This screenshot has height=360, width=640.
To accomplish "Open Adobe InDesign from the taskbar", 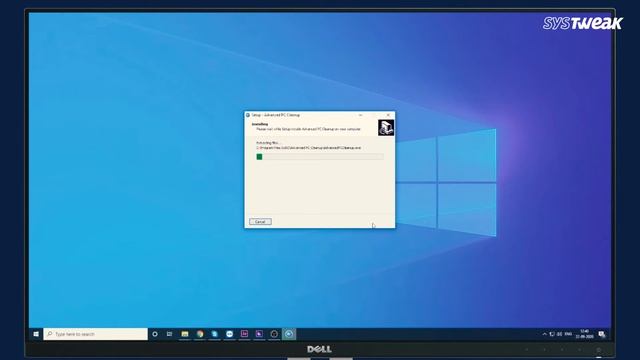I will coord(244,334).
